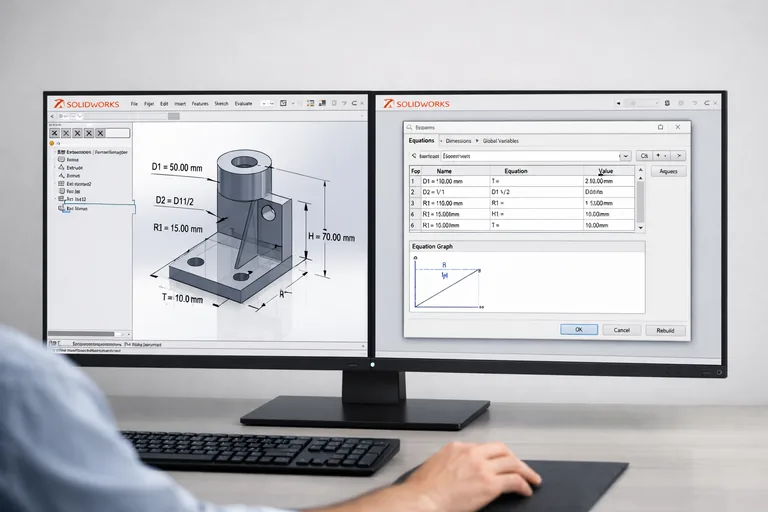Click the feature panel horizontal scrollbar
The width and height of the screenshot is (768, 512).
click(81, 334)
